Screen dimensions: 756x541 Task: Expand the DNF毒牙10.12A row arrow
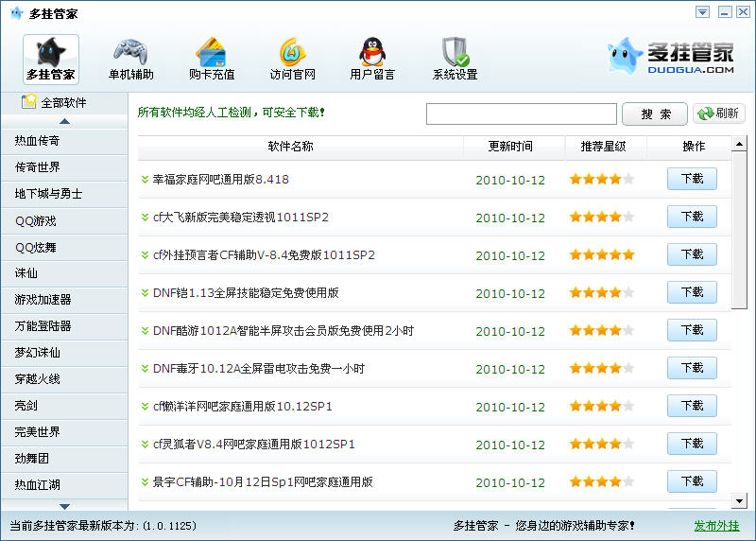point(145,368)
